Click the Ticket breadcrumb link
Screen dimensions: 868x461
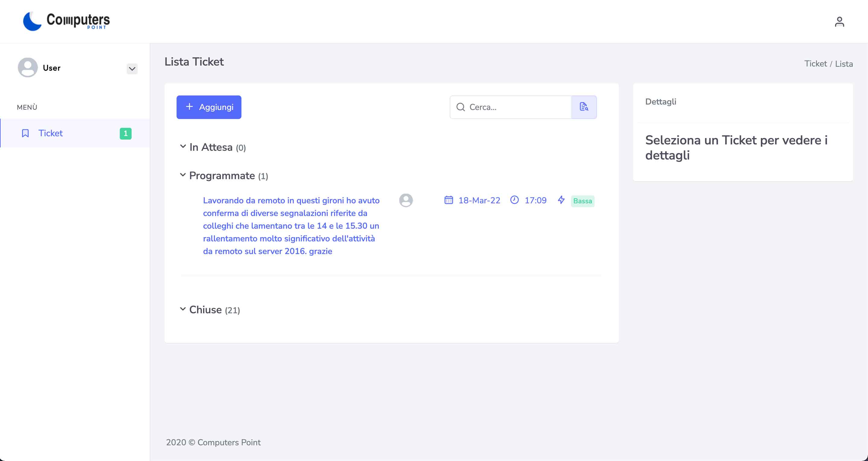click(x=815, y=64)
